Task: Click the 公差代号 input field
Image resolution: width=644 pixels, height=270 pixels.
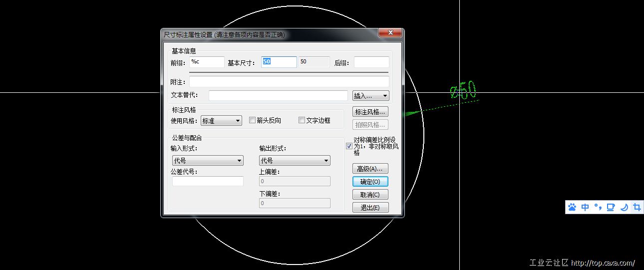Action: tap(208, 181)
